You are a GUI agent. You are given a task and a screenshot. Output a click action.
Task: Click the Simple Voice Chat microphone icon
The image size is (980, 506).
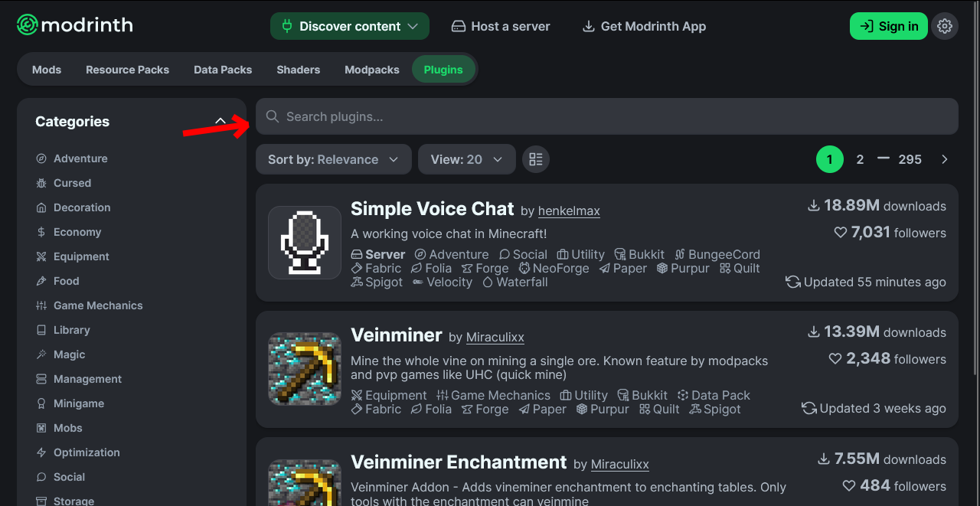305,243
